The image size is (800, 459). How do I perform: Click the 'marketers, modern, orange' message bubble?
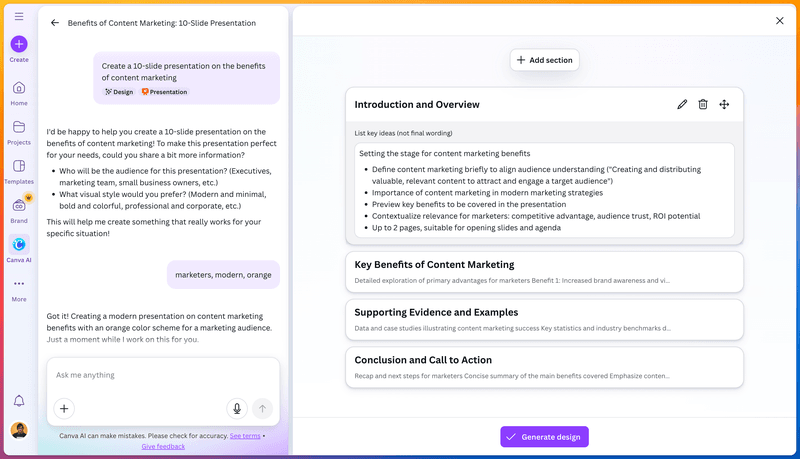coord(223,275)
